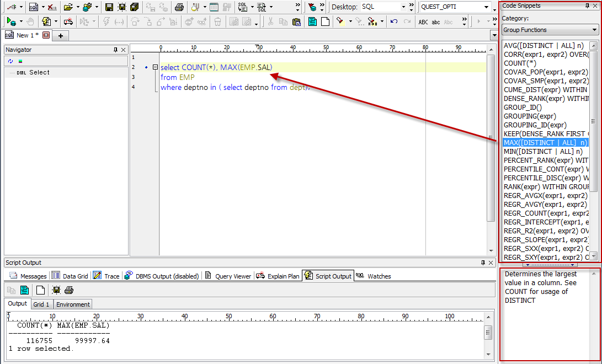Click the Print icon in top toolbar
The height and width of the screenshot is (364, 602).
click(x=179, y=7)
